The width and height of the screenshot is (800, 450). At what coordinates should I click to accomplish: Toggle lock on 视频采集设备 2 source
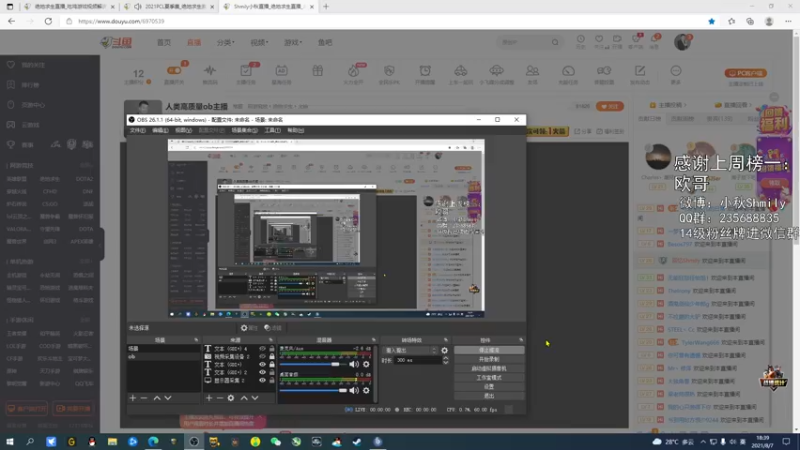pyautogui.click(x=271, y=357)
